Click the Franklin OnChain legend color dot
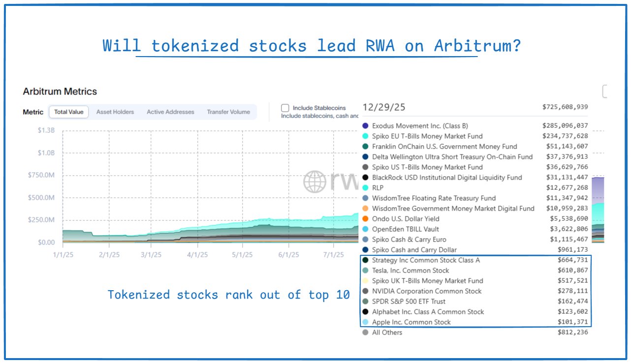Image resolution: width=631 pixels, height=364 pixels. (x=365, y=147)
